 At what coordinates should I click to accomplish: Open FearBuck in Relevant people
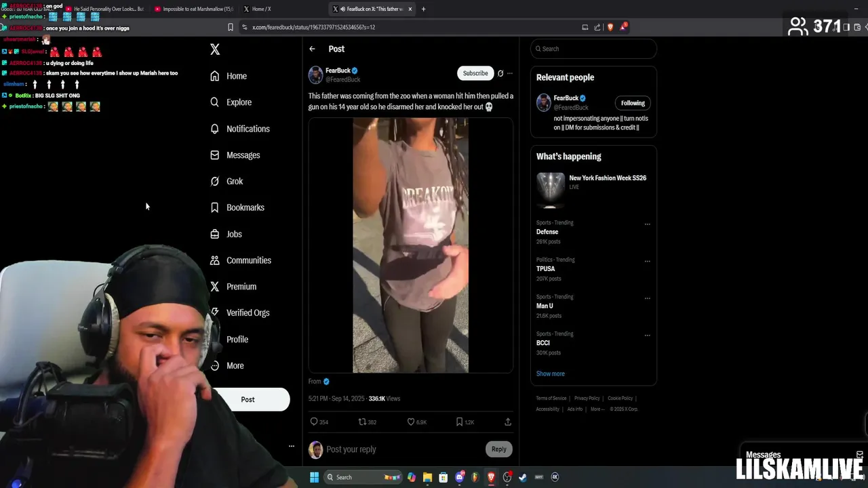(566, 98)
